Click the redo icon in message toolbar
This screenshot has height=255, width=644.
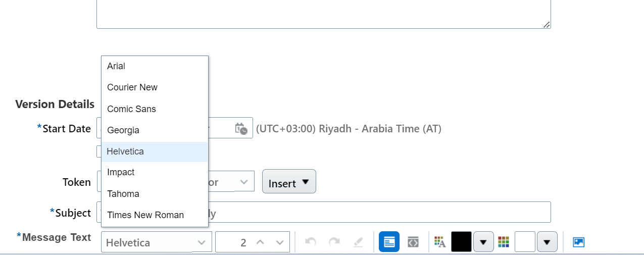click(334, 242)
